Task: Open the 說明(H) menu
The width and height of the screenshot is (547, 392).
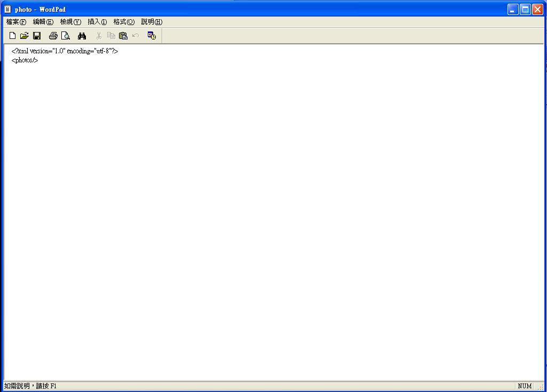Action: point(152,22)
